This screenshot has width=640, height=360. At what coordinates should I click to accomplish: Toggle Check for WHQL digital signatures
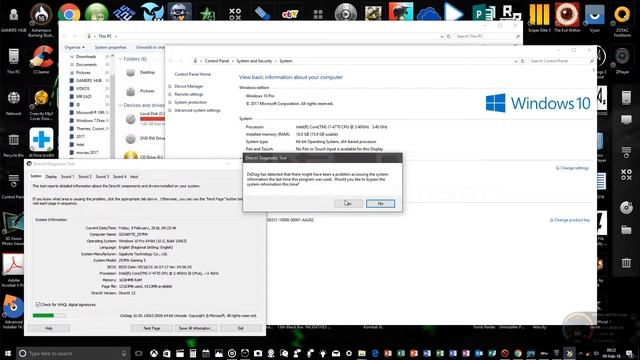38,304
